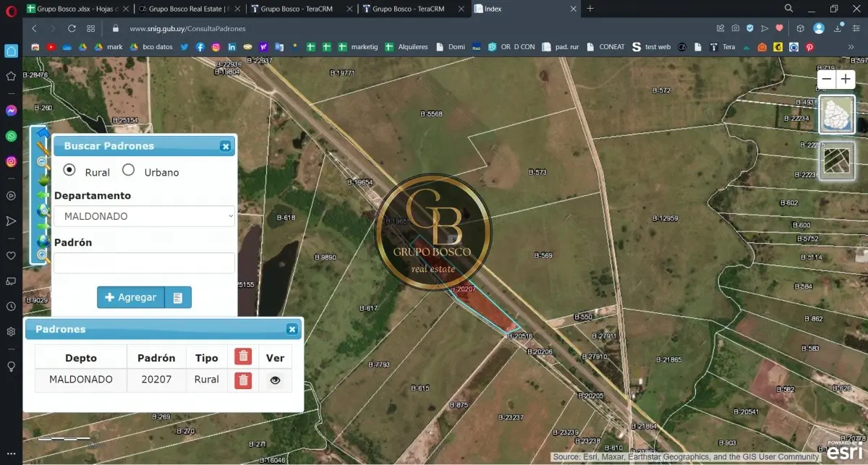Screen dimensions: 868x465
Task: Click the address bar URL
Action: [x=187, y=29]
